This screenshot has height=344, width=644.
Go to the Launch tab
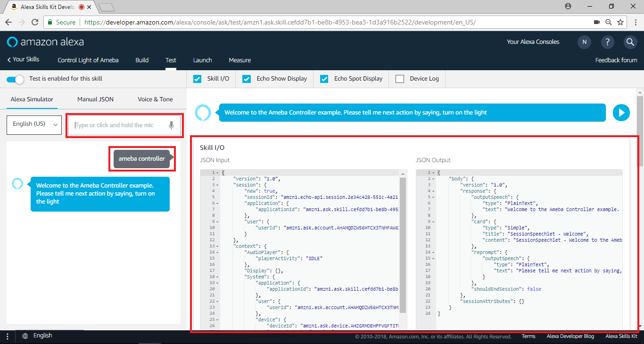tap(203, 60)
